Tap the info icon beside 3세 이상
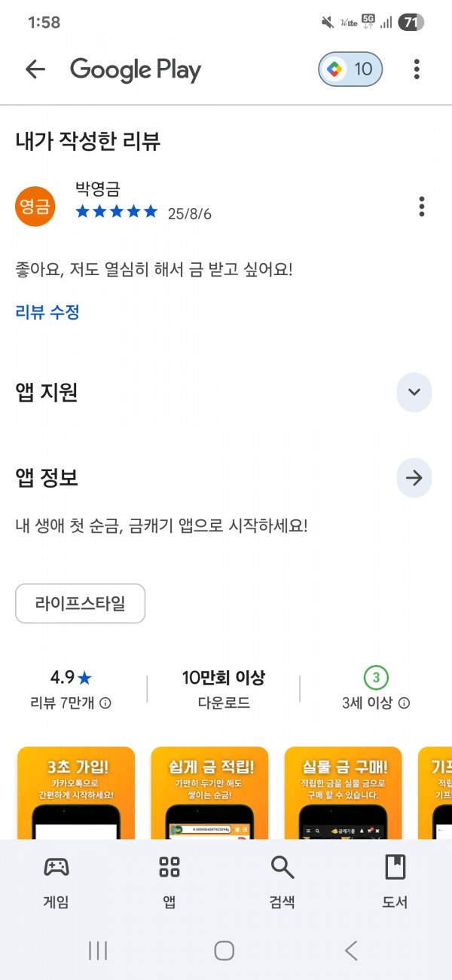Screen dimensions: 452x980 click(404, 703)
